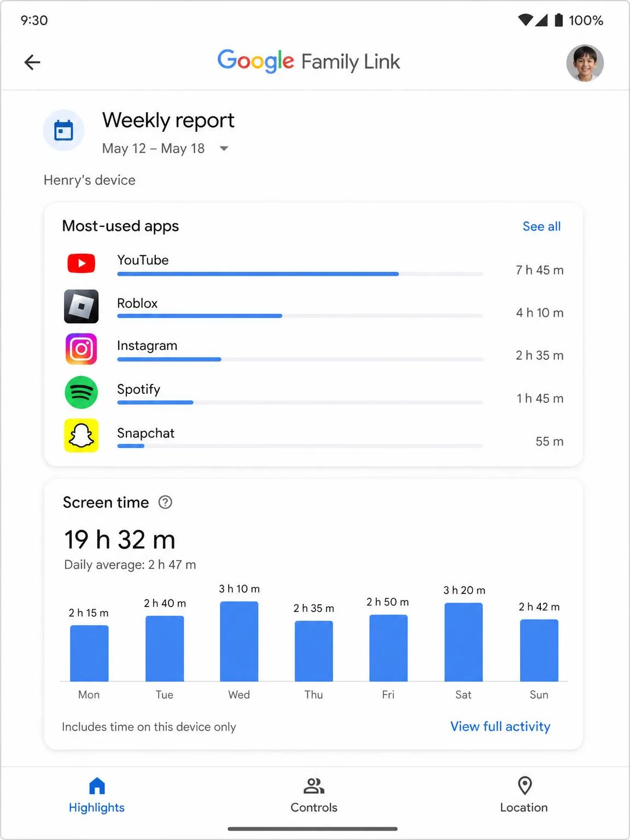Tap the Weekly report calendar icon
The height and width of the screenshot is (840, 630).
pos(63,130)
